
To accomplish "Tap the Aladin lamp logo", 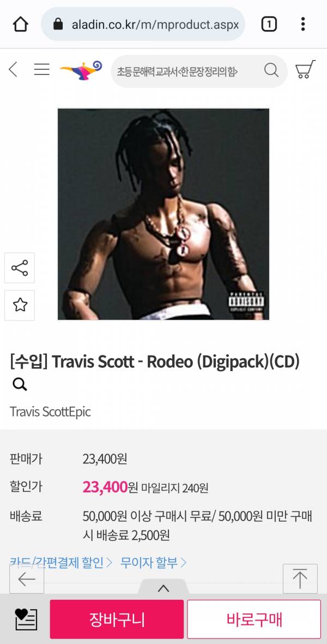I will (x=81, y=70).
